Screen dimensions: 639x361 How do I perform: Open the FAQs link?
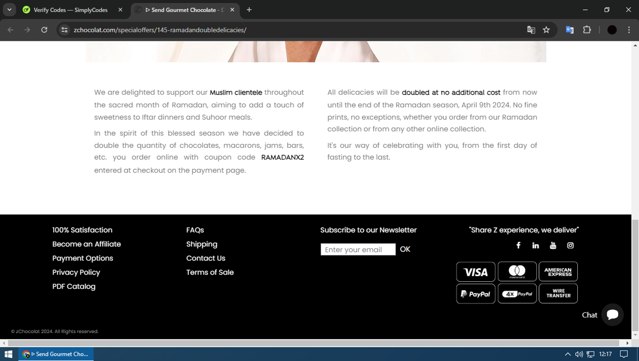[195, 230]
